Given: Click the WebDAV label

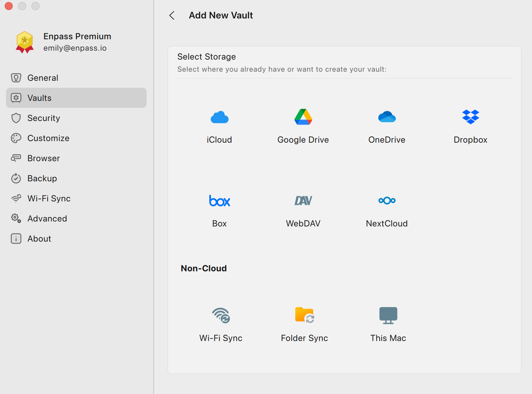Looking at the screenshot, I should point(303,223).
